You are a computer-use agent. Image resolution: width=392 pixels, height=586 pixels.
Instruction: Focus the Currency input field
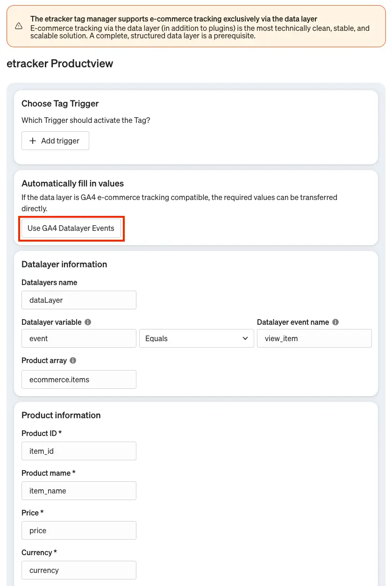tap(79, 570)
